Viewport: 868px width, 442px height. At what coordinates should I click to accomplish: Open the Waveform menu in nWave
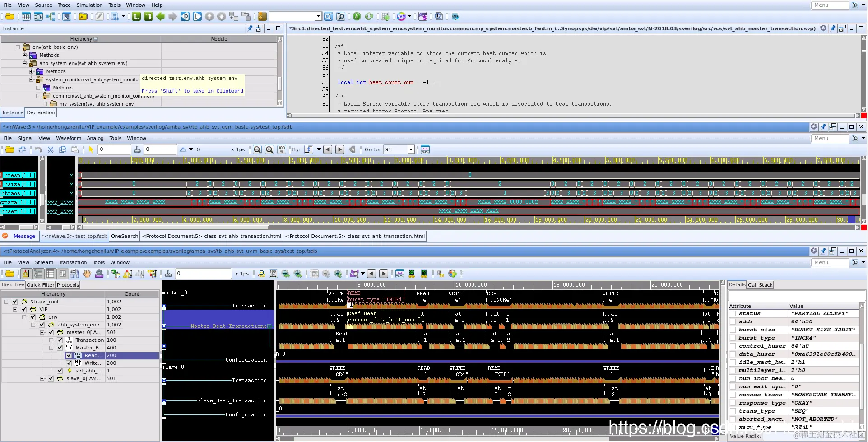pos(69,138)
